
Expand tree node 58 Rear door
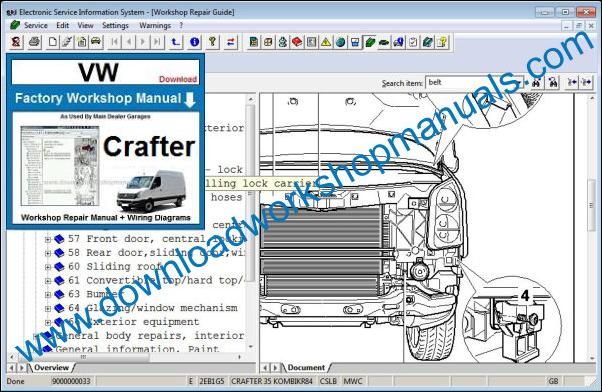48,253
